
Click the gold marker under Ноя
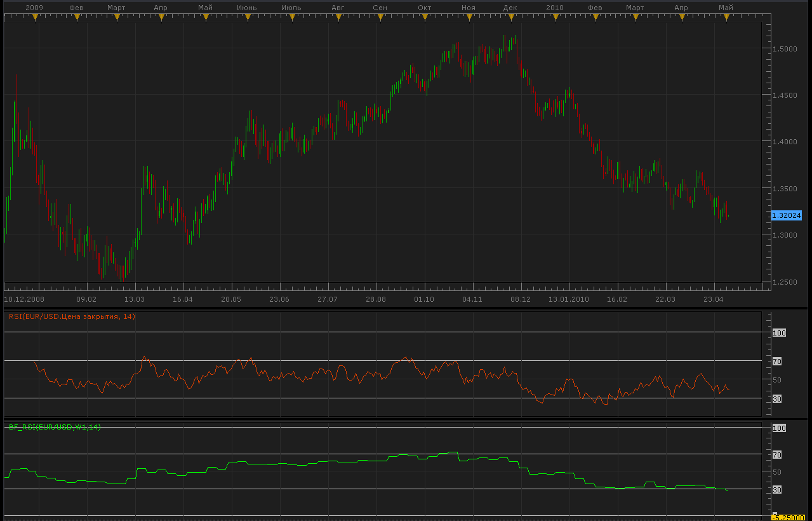click(468, 18)
